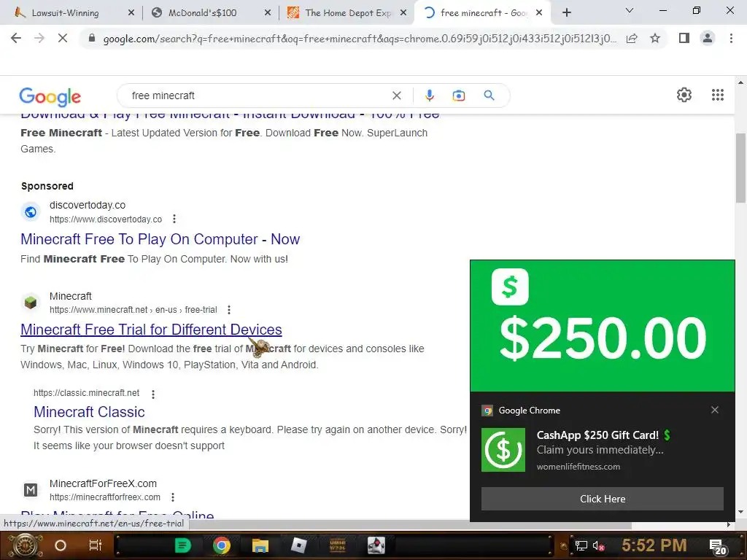Open Minecraft Free Trial for Different Devices

(151, 330)
